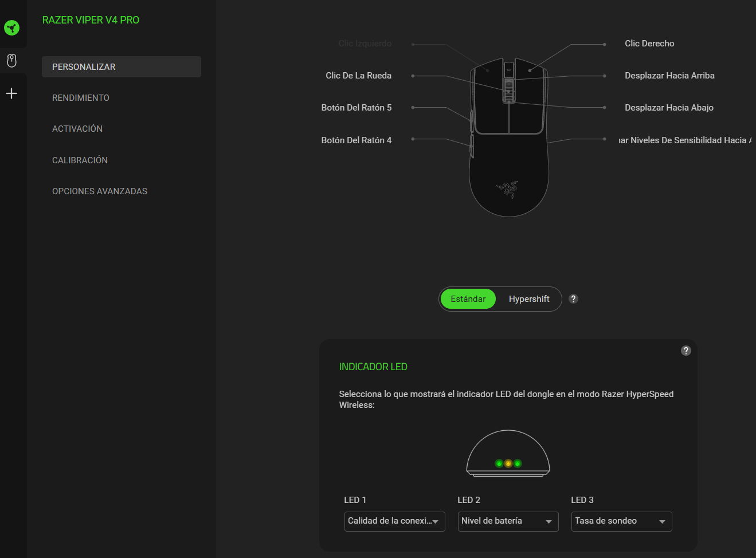Switch to Estándar mode
The width and height of the screenshot is (756, 558).
click(468, 299)
